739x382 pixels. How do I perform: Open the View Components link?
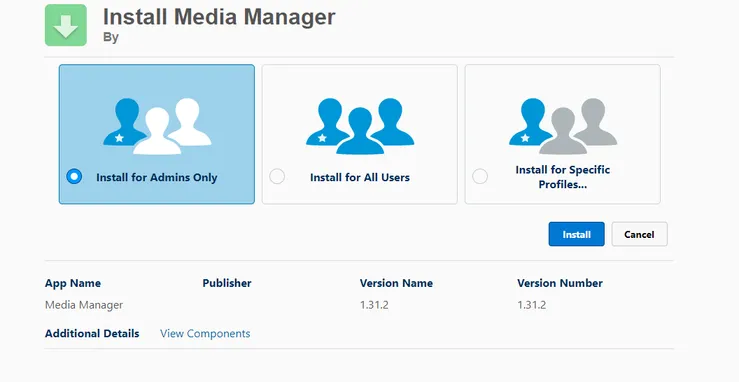click(205, 333)
